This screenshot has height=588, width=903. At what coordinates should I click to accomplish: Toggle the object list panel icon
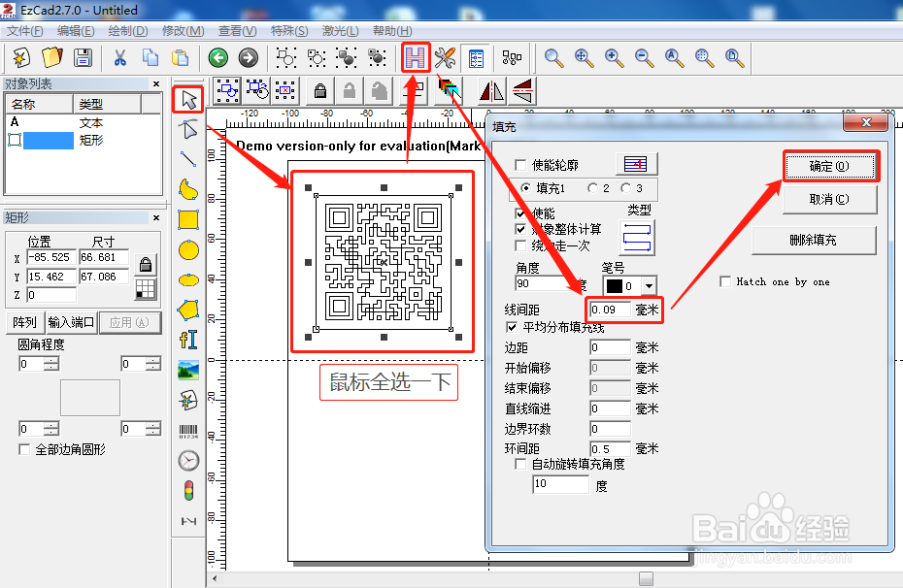[x=477, y=58]
